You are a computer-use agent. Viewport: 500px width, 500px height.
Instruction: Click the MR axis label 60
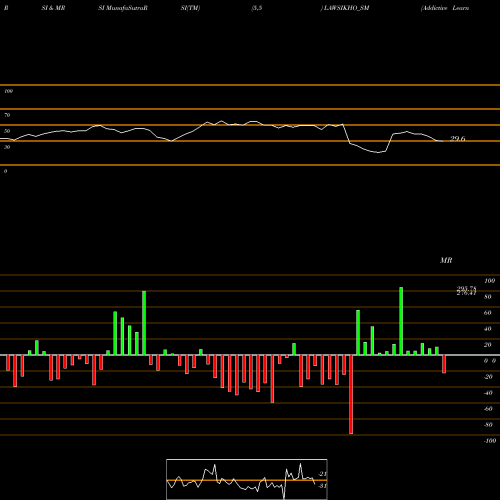[x=488, y=313]
